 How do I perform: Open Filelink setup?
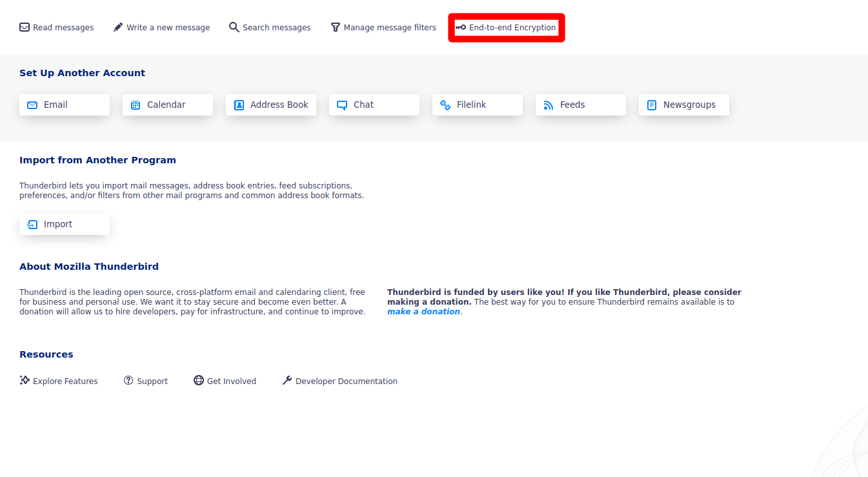click(x=478, y=105)
